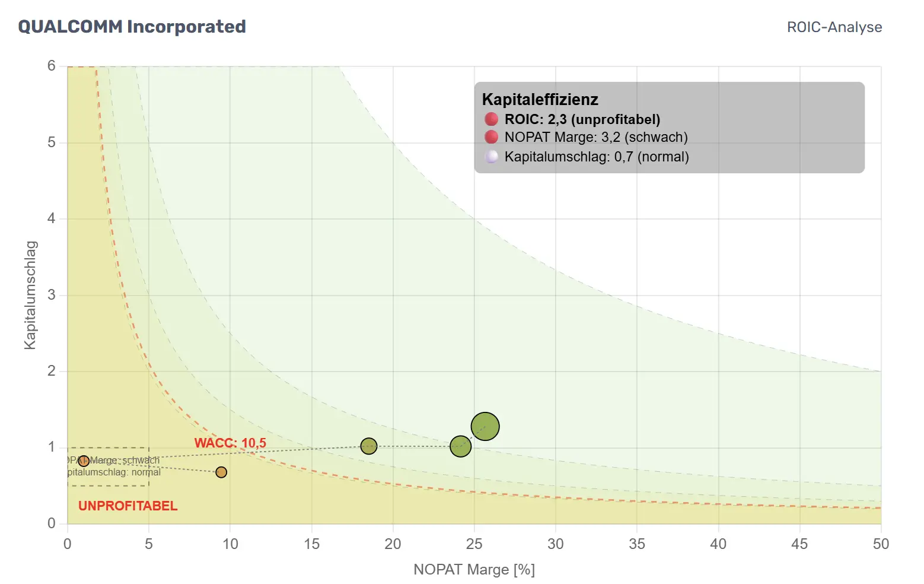Select the green bubble near NOPAT margin 24
Image resolution: width=924 pixels, height=584 pixels.
click(460, 446)
